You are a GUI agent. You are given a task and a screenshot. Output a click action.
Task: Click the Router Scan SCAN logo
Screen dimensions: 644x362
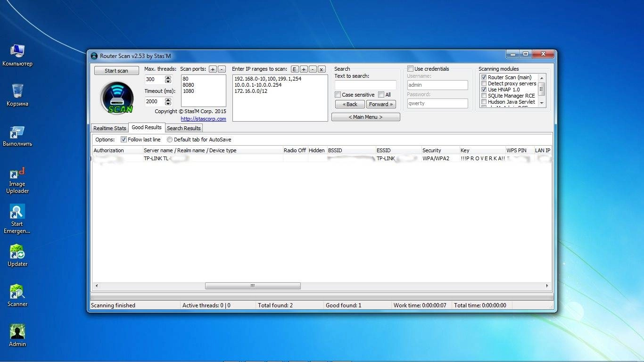click(116, 98)
